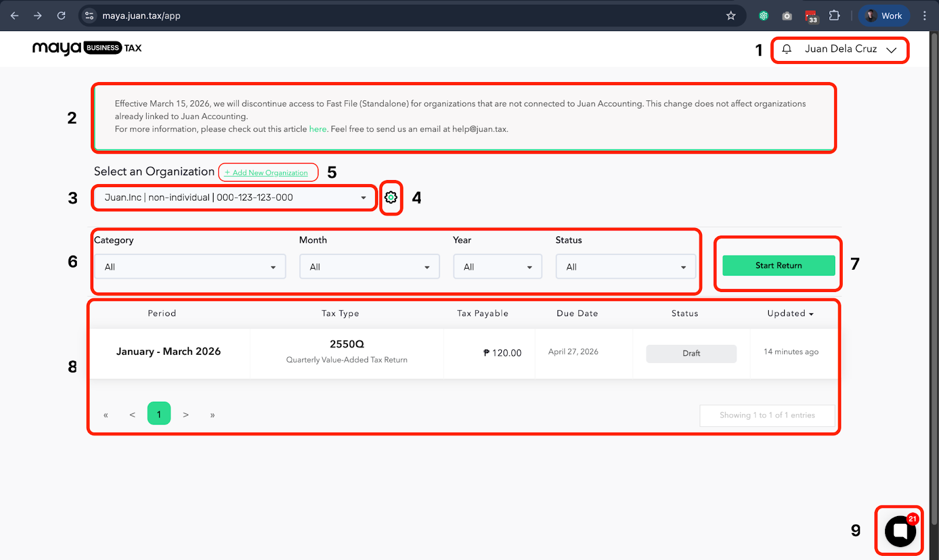
Task: Open organization settings gear icon
Action: [x=391, y=198]
